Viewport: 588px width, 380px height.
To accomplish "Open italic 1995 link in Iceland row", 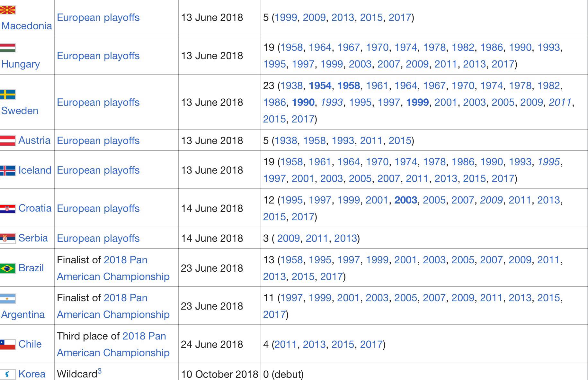I will 548,162.
